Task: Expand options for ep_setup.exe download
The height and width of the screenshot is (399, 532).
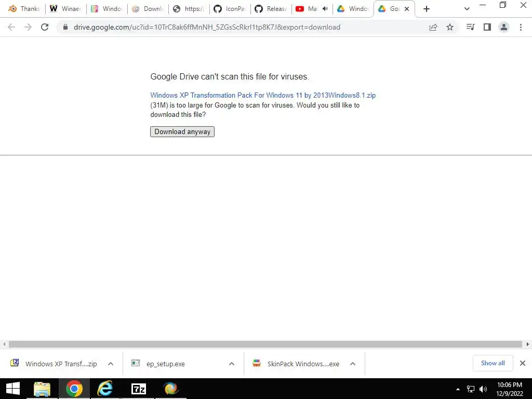Action: [232, 364]
